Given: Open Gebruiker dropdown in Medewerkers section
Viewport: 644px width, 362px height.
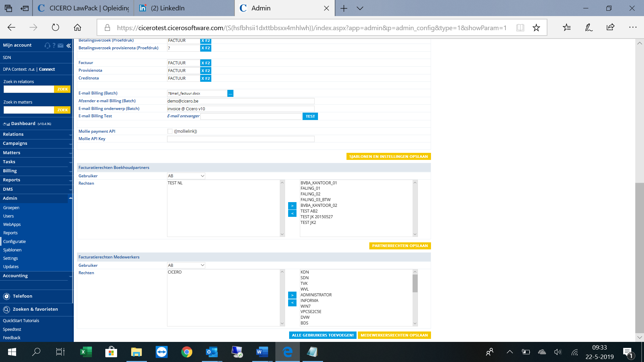Looking at the screenshot, I should 186,265.
